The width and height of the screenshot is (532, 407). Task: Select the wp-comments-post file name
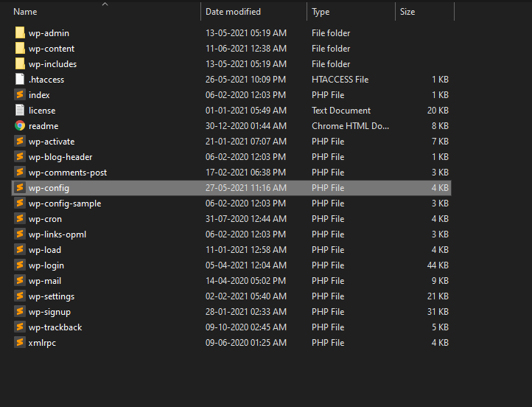(x=68, y=173)
